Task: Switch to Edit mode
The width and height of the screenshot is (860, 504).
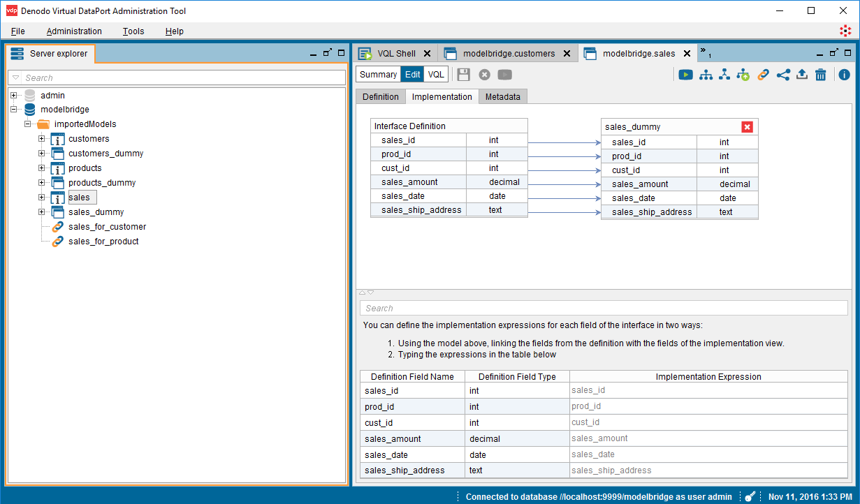Action: (412, 75)
